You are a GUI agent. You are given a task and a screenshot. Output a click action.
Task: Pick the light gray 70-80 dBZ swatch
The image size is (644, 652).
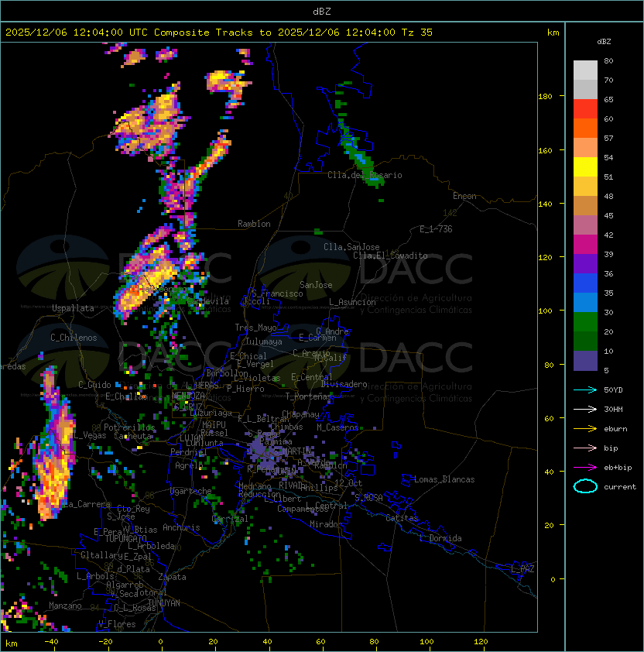click(585, 70)
